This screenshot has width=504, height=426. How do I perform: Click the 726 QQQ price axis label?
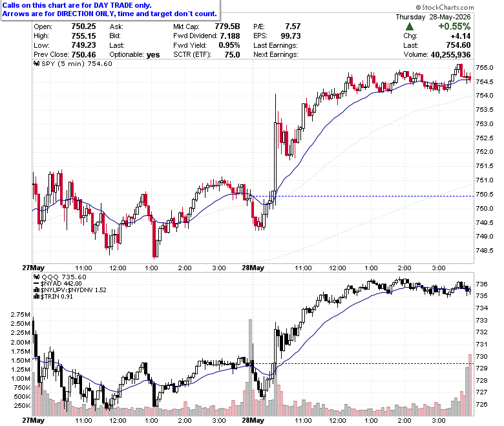[481, 405]
